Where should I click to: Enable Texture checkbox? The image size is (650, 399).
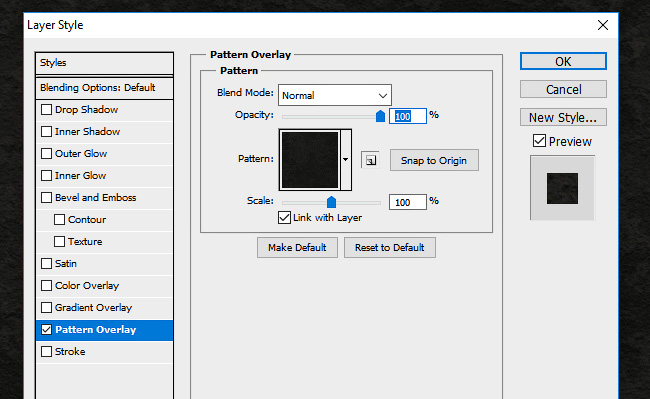coord(59,241)
